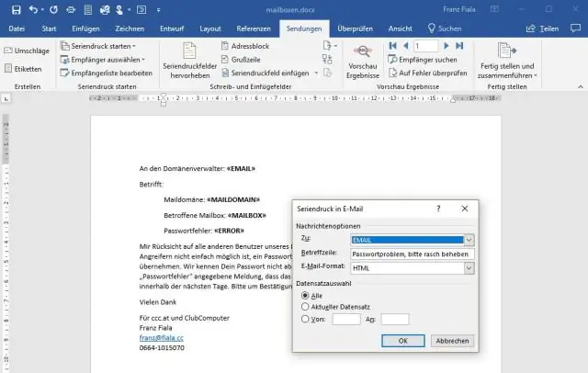Switch to the Entwurf tab
588x373 pixels.
coord(172,28)
